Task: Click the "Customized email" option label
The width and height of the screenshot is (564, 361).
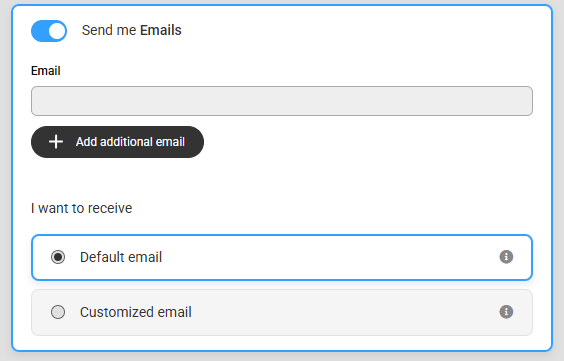Action: coord(136,312)
